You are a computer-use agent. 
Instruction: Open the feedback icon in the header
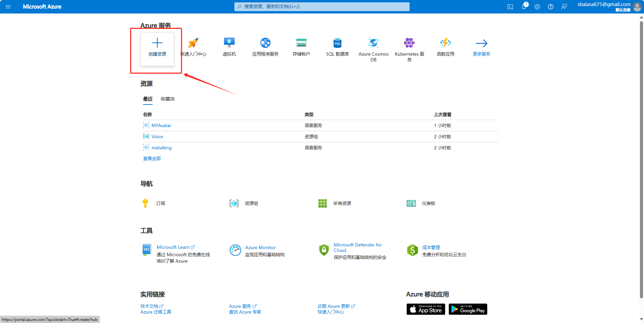pos(564,7)
